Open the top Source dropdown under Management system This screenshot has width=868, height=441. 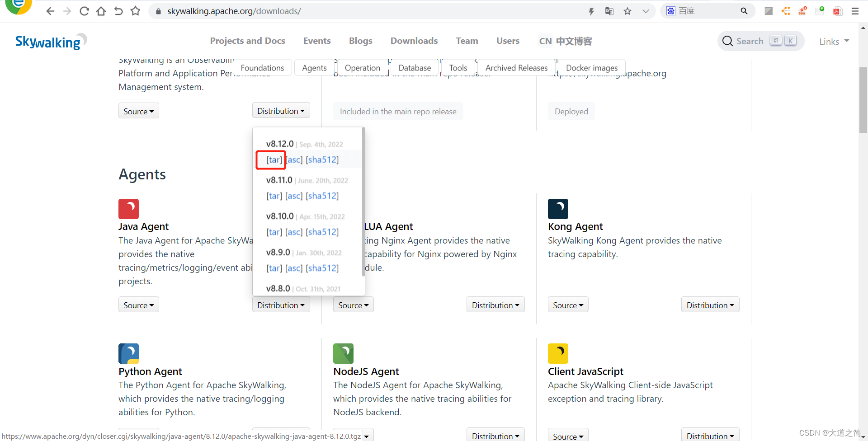coord(138,111)
